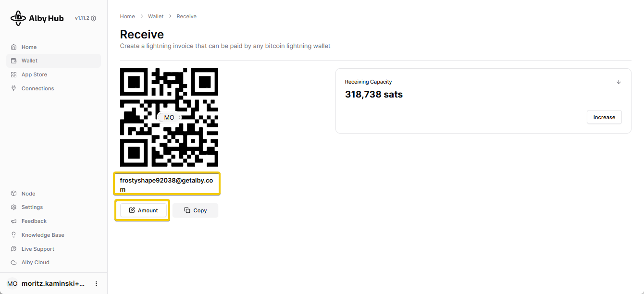Click the version info icon beside v1.11.2
The width and height of the screenshot is (644, 294).
click(94, 19)
